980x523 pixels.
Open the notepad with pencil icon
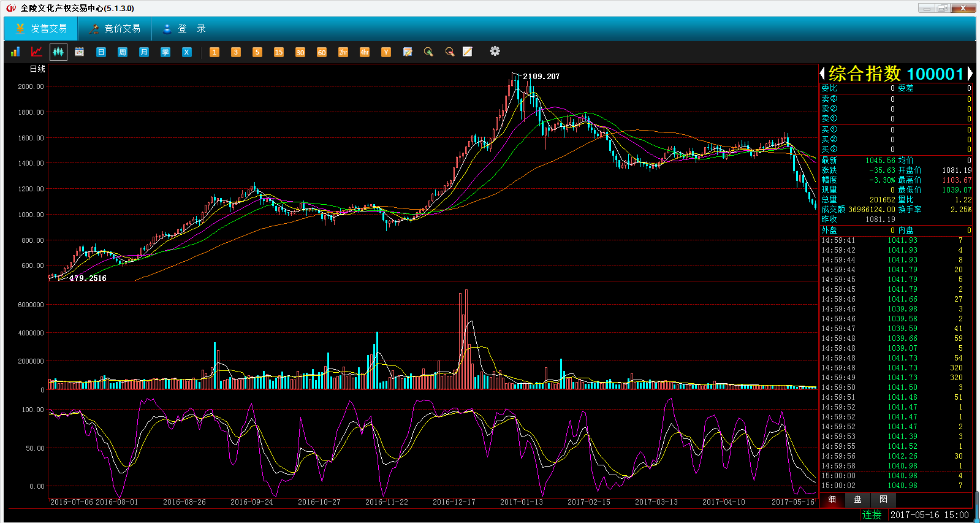click(408, 52)
